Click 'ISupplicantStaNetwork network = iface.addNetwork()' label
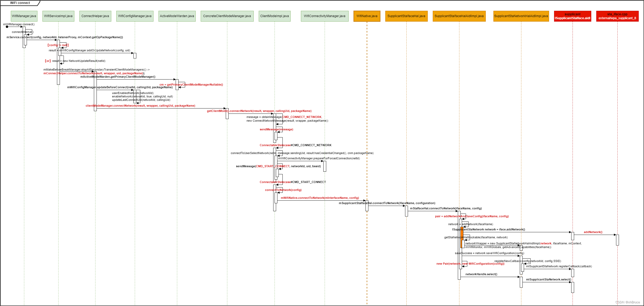 [489, 229]
